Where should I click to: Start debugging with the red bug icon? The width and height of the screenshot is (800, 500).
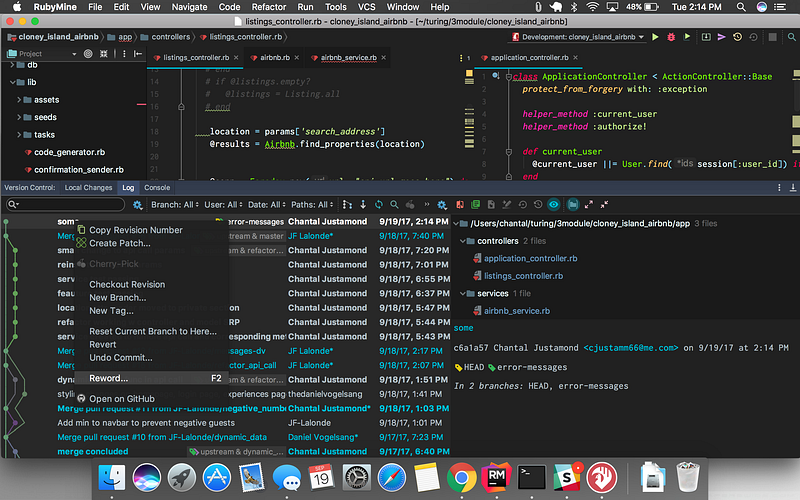click(671, 37)
